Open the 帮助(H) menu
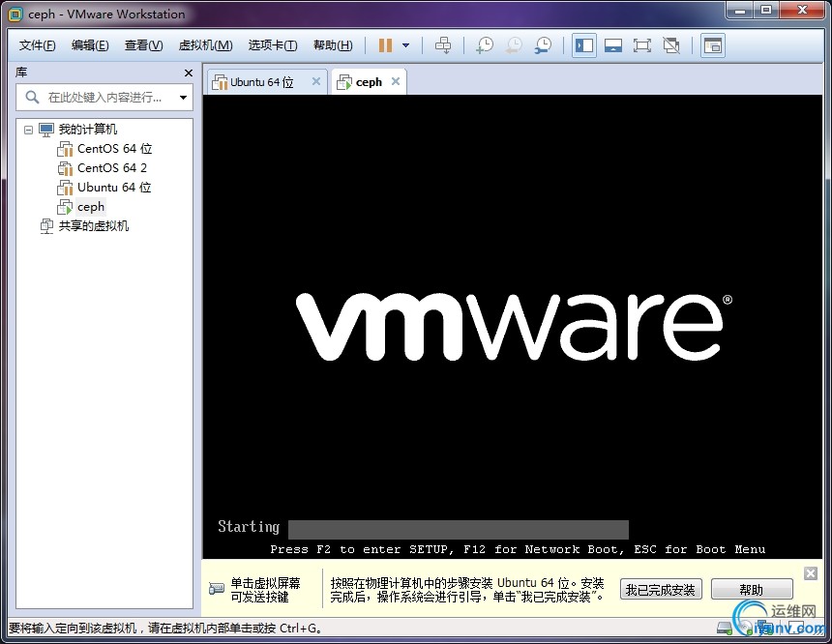Image resolution: width=832 pixels, height=644 pixels. pyautogui.click(x=333, y=45)
